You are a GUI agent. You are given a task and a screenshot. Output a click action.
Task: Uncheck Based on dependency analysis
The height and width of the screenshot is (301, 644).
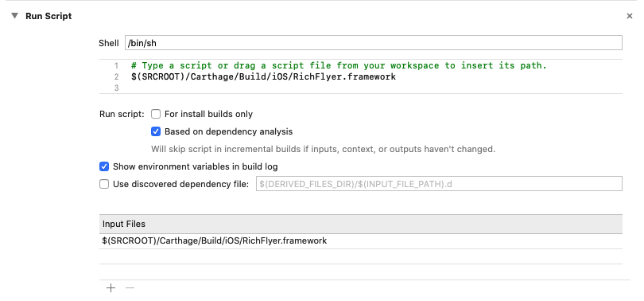pyautogui.click(x=156, y=131)
